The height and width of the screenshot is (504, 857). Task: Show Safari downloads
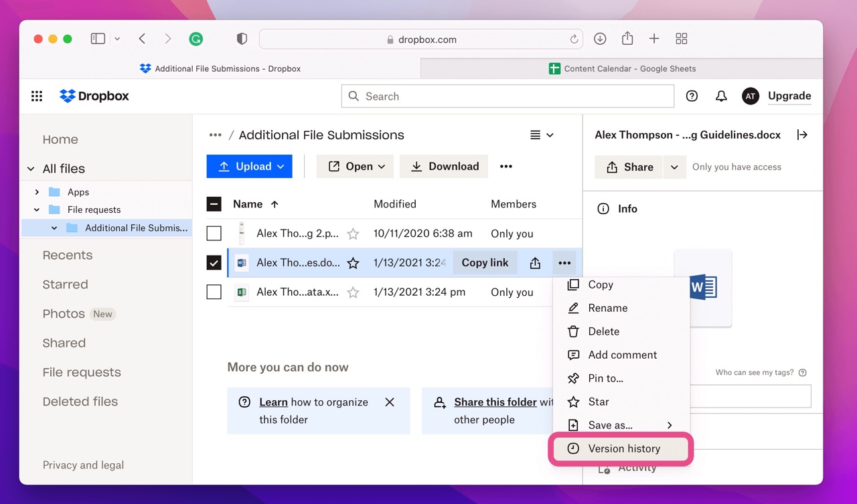600,39
